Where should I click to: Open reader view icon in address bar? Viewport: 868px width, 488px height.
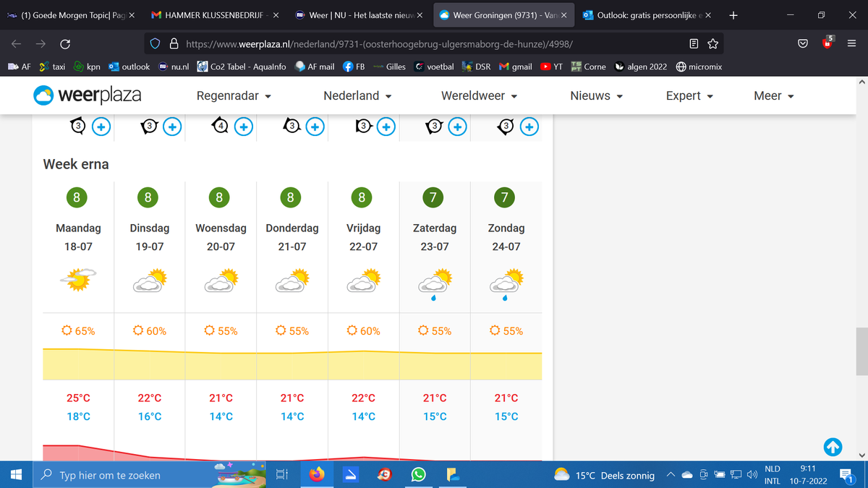point(694,44)
